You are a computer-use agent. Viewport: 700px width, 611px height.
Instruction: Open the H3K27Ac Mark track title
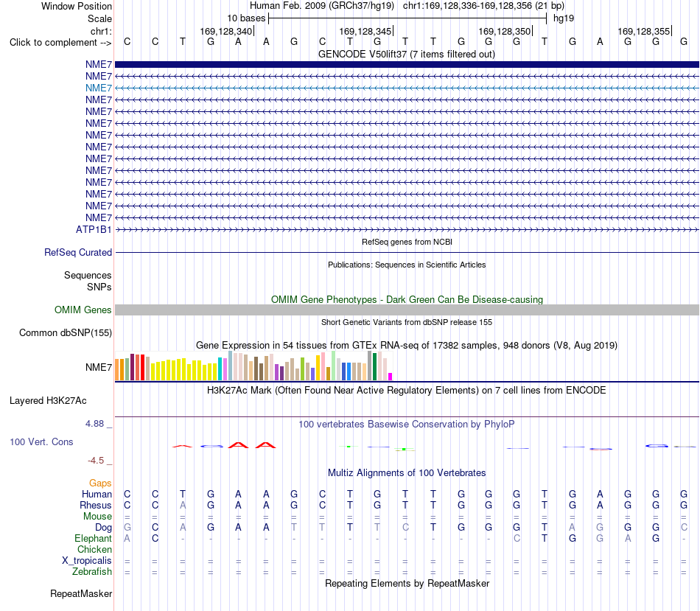(x=407, y=391)
